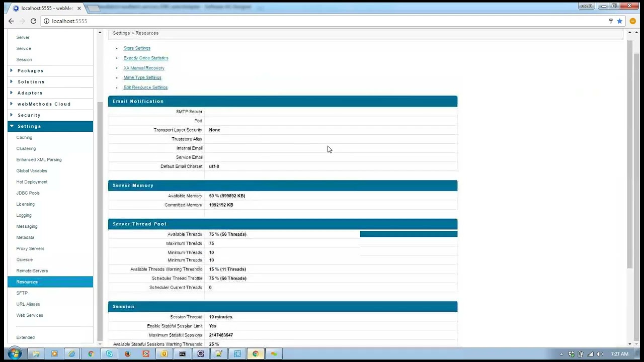Open the Proxy Servers page
The height and width of the screenshot is (362, 644).
click(30, 248)
